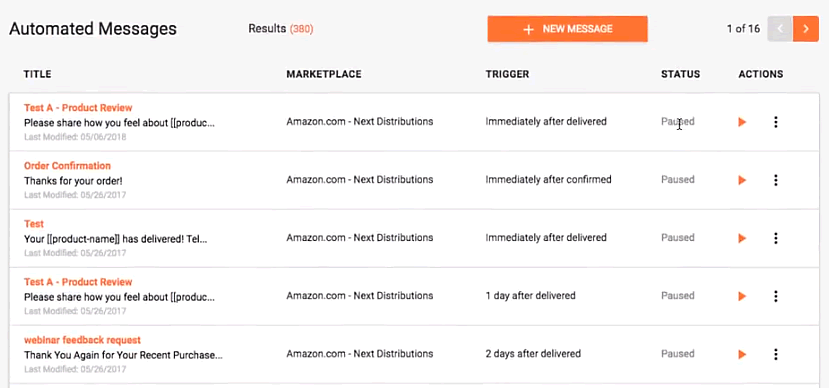Sort by the Marketplace column header

pos(324,74)
